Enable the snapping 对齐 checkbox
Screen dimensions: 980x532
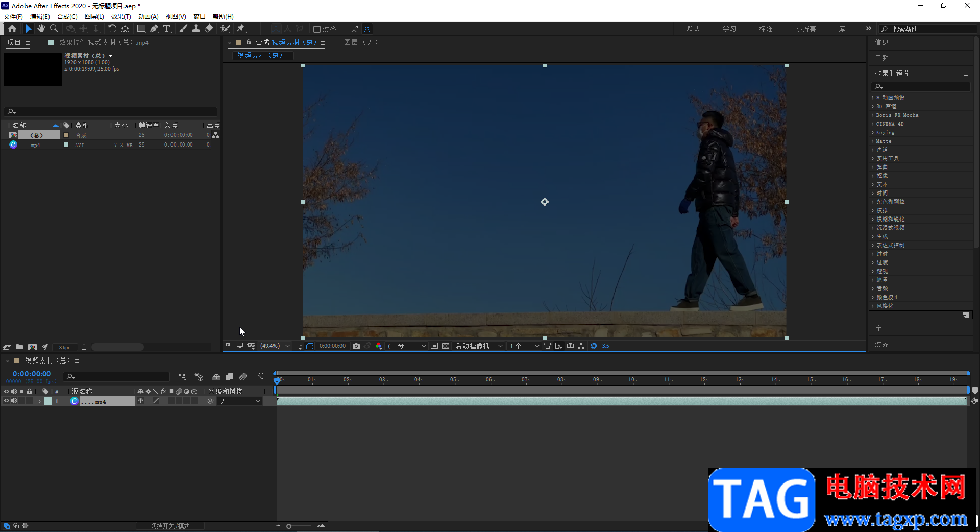pyautogui.click(x=316, y=29)
